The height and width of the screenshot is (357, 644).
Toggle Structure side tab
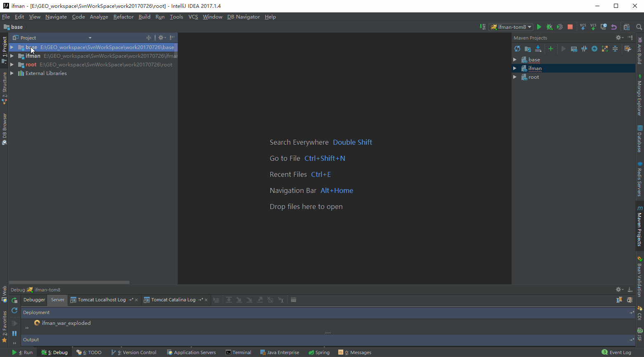[5, 88]
